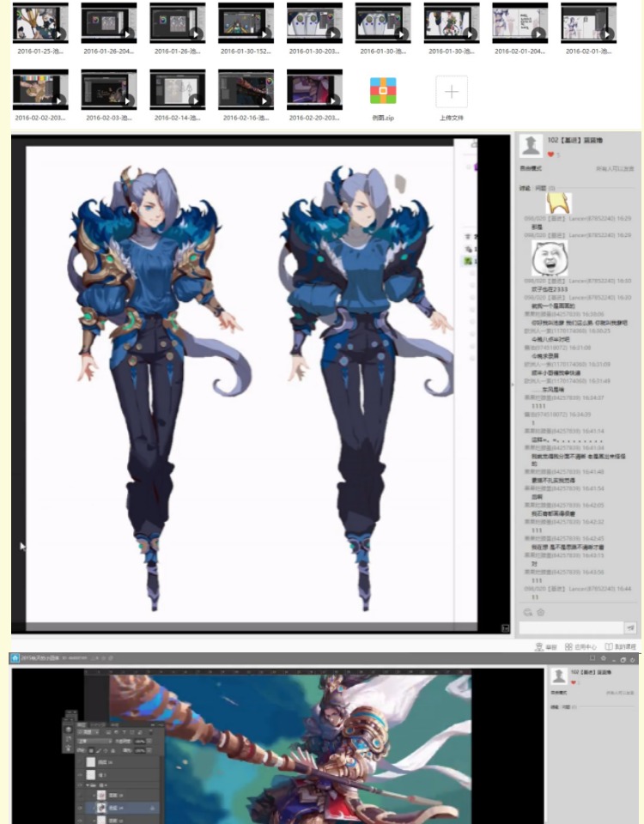Open the 例图.zip archive file
The image size is (644, 824).
(x=383, y=91)
